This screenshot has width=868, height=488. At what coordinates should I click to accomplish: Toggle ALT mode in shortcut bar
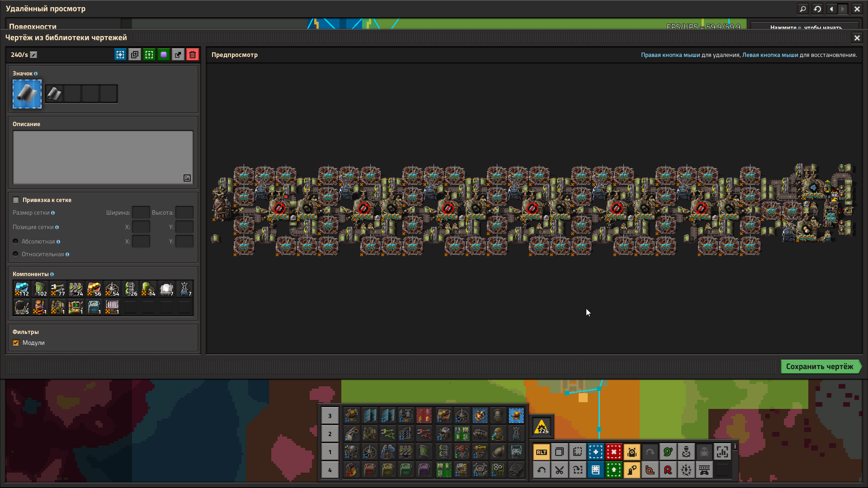[x=542, y=452]
